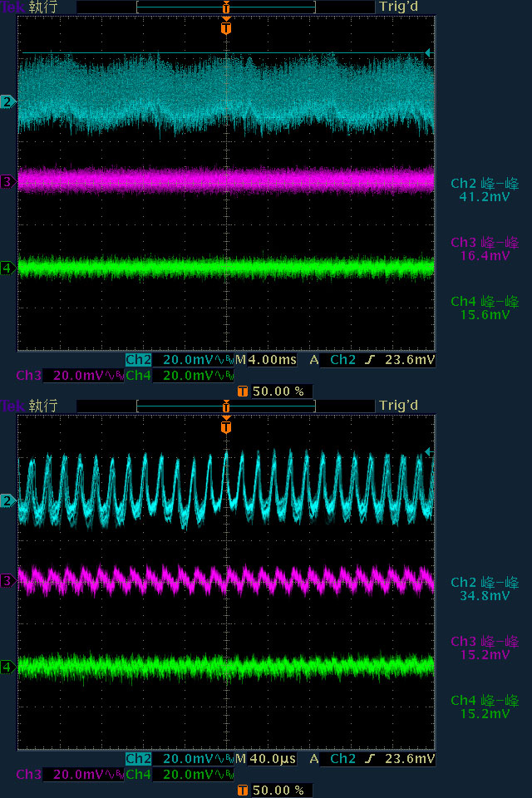Select the Ch2 peak-to-peak 34.8mV readout

click(x=485, y=589)
